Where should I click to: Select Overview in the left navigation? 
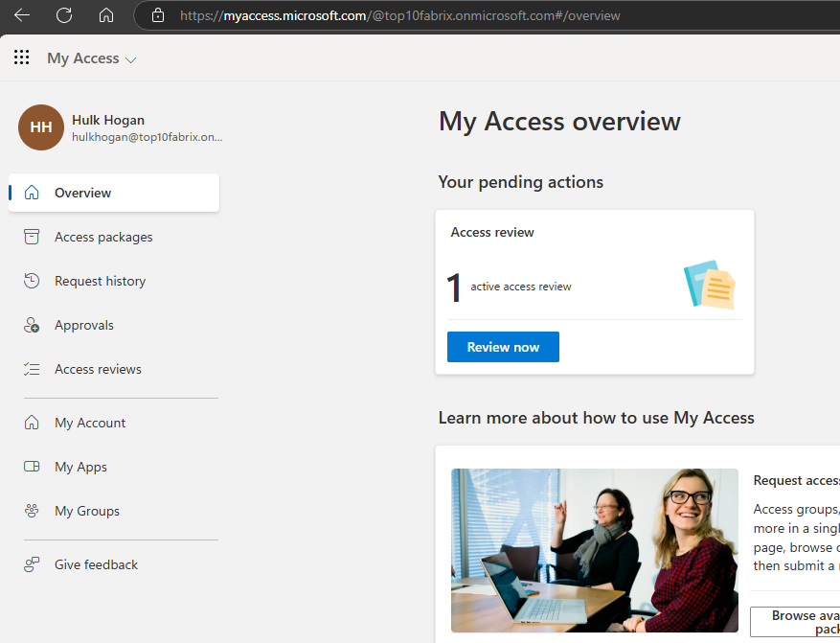[114, 193]
